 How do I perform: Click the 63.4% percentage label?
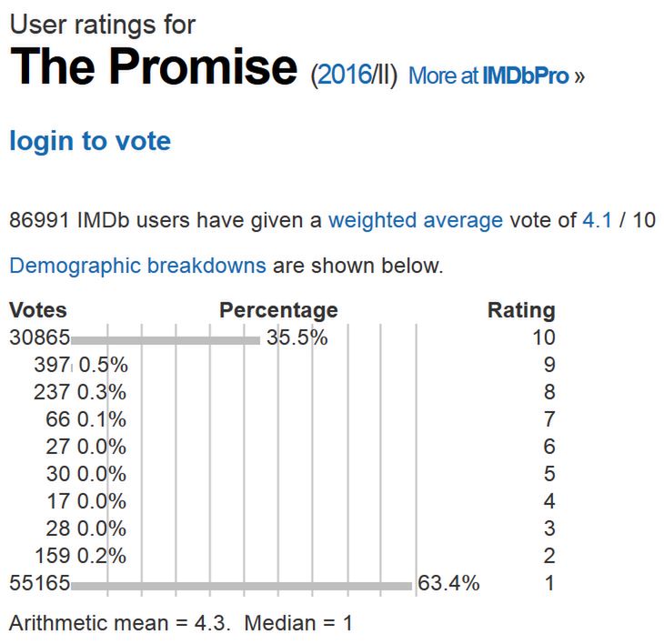pos(449,583)
